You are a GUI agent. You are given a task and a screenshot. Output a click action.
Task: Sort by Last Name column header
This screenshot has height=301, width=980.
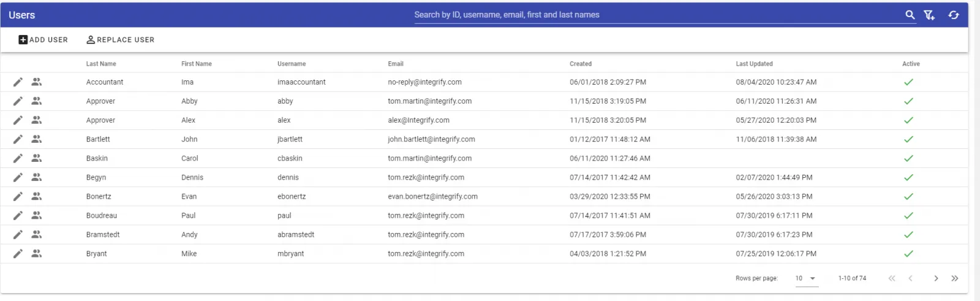[x=101, y=64]
